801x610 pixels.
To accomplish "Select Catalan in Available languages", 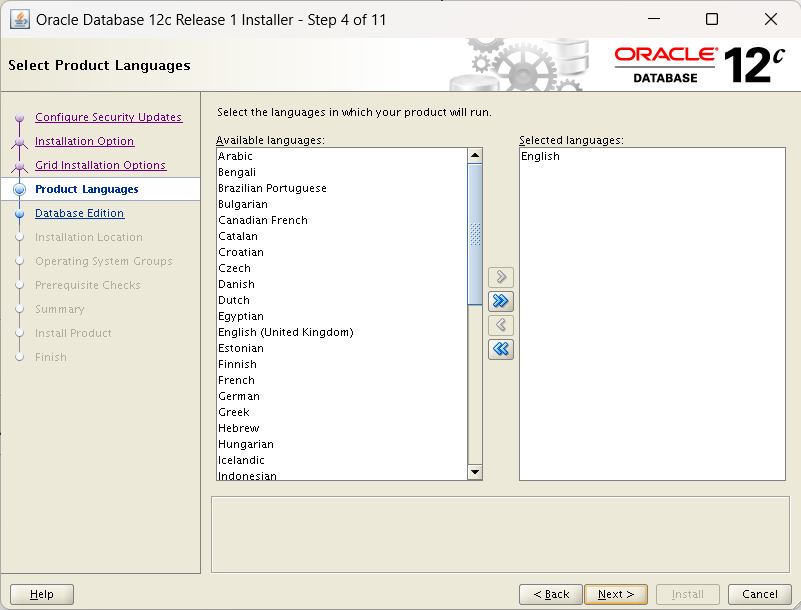I will point(342,236).
